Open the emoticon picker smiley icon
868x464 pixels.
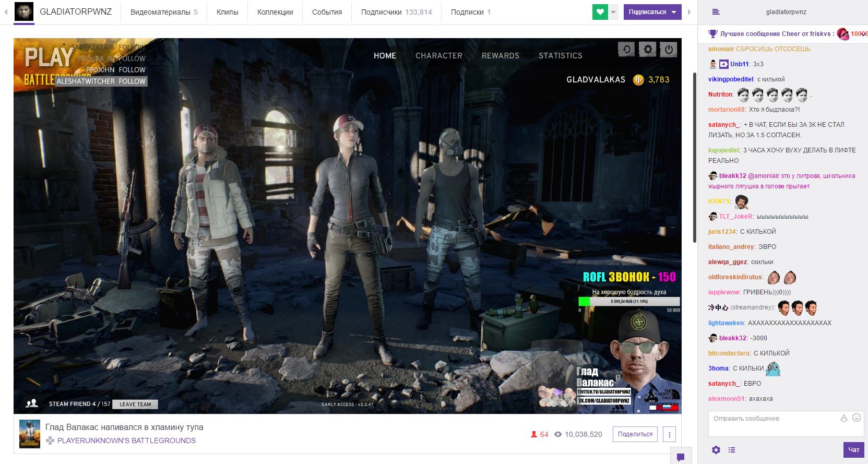pos(856,418)
